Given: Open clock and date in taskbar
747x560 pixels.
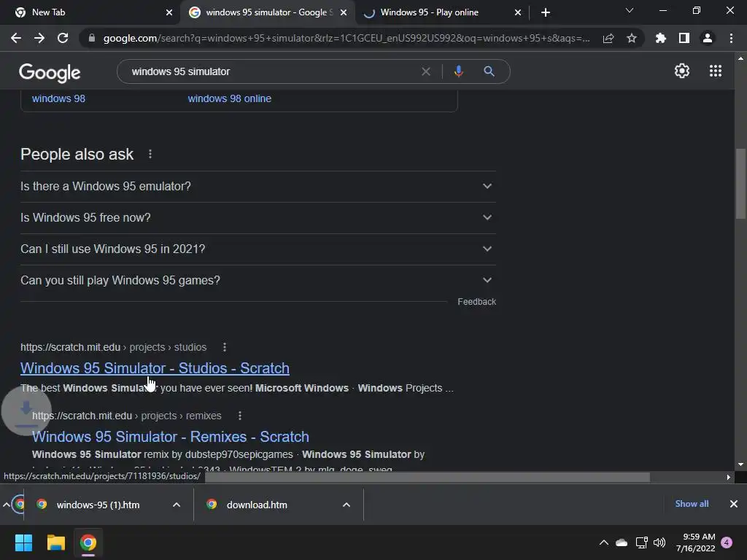Looking at the screenshot, I should point(695,542).
